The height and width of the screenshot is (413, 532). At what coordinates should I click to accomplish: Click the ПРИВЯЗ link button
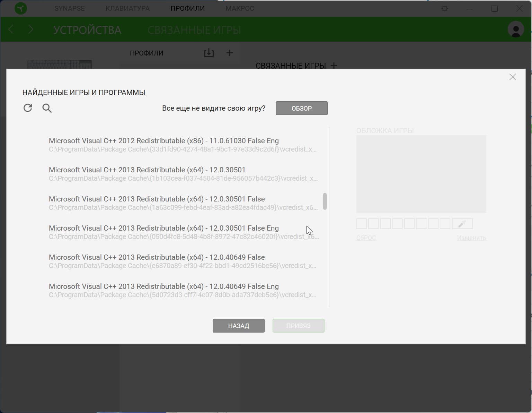coord(299,326)
